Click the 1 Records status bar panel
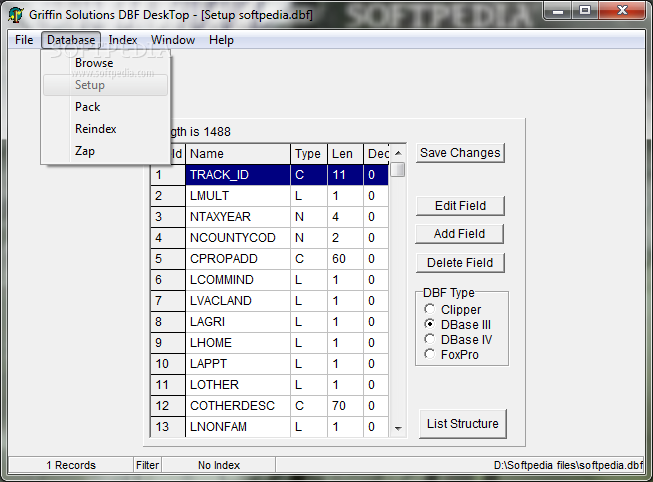 pos(71,465)
